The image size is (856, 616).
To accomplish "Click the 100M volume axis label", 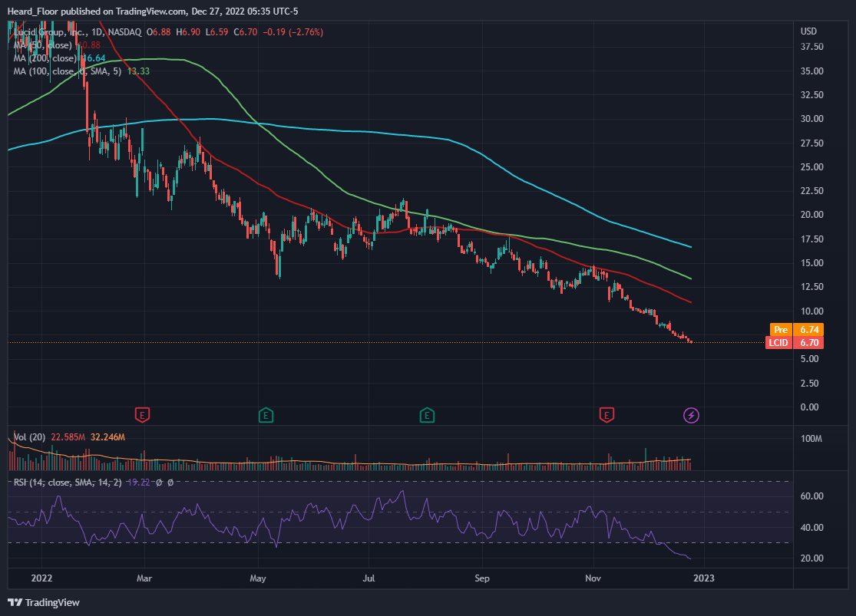I will (811, 439).
